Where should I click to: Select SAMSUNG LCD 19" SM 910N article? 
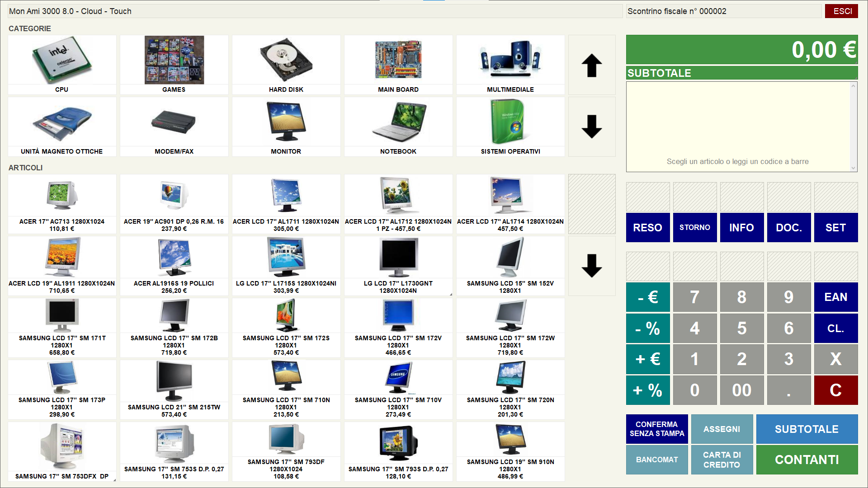[x=510, y=451]
